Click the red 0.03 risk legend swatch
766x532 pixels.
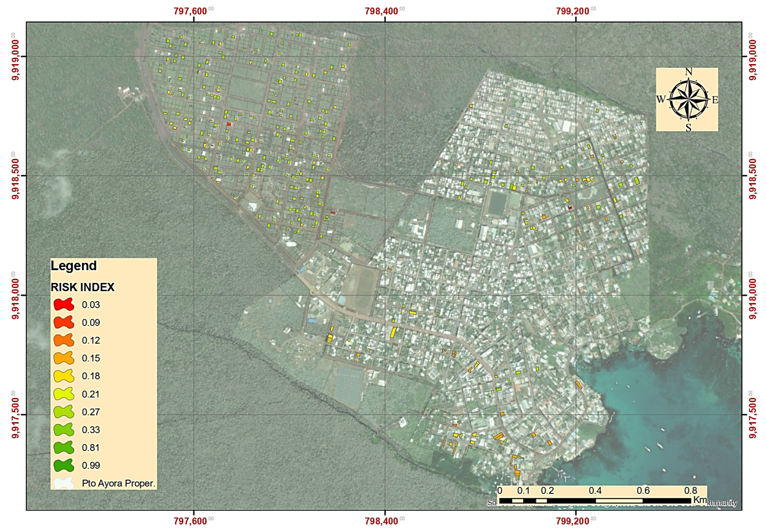(x=64, y=304)
